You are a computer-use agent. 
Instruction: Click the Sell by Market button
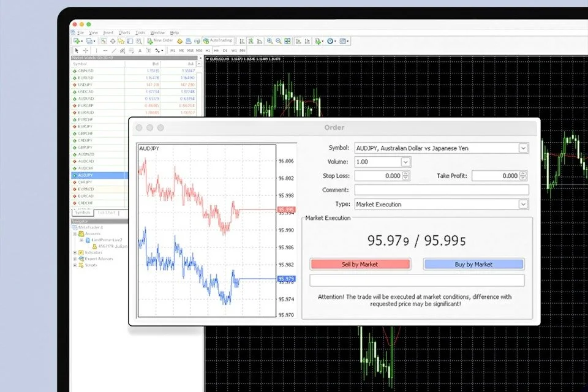tap(360, 263)
